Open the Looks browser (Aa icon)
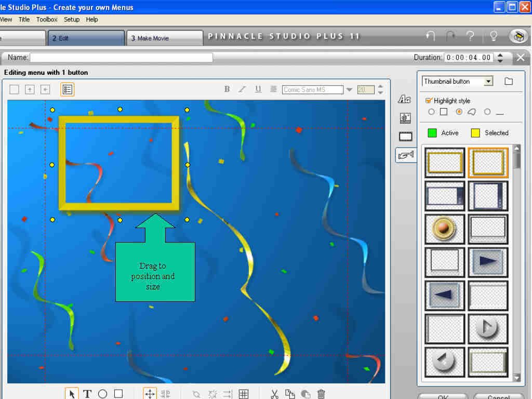532x399 pixels. (x=404, y=99)
